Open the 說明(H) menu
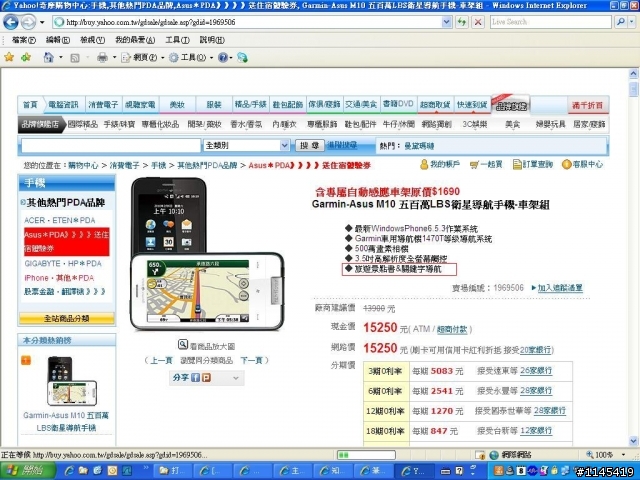This screenshot has width=640, height=480. 212,40
